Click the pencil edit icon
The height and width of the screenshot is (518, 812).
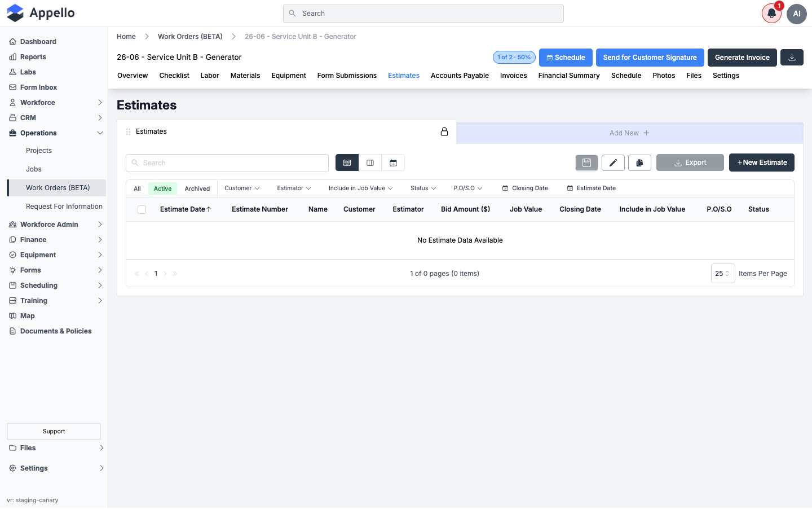[613, 163]
